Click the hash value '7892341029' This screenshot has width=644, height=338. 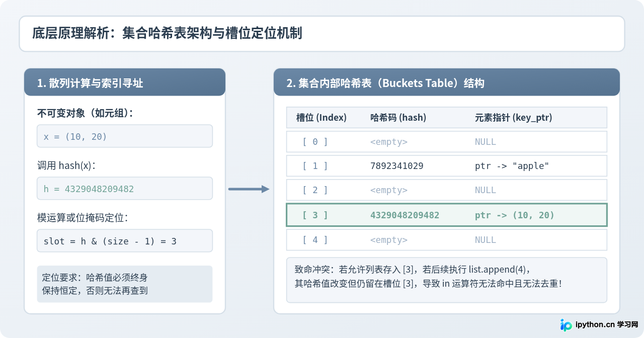pos(397,166)
